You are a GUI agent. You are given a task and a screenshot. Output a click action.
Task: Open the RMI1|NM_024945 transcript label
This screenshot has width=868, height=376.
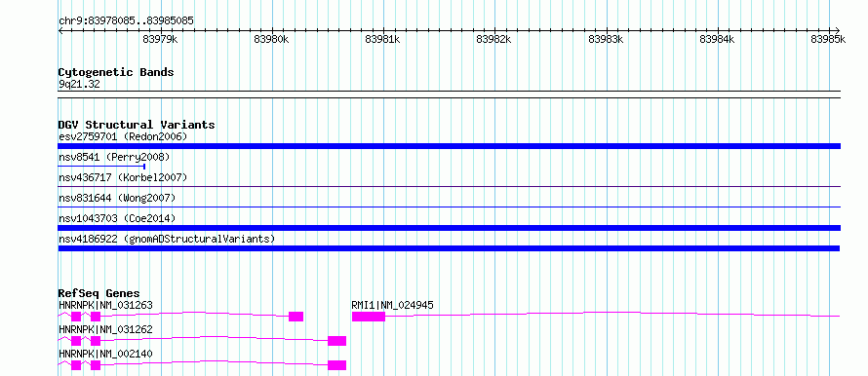392,305
